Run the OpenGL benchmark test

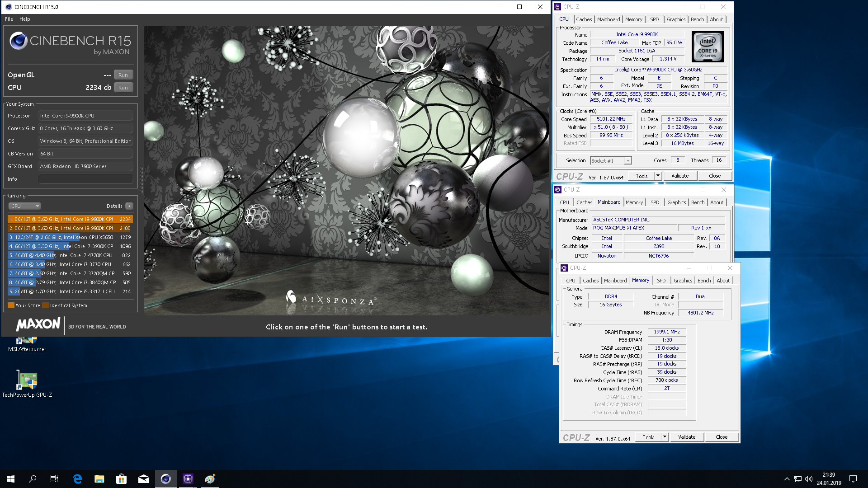[x=123, y=75]
